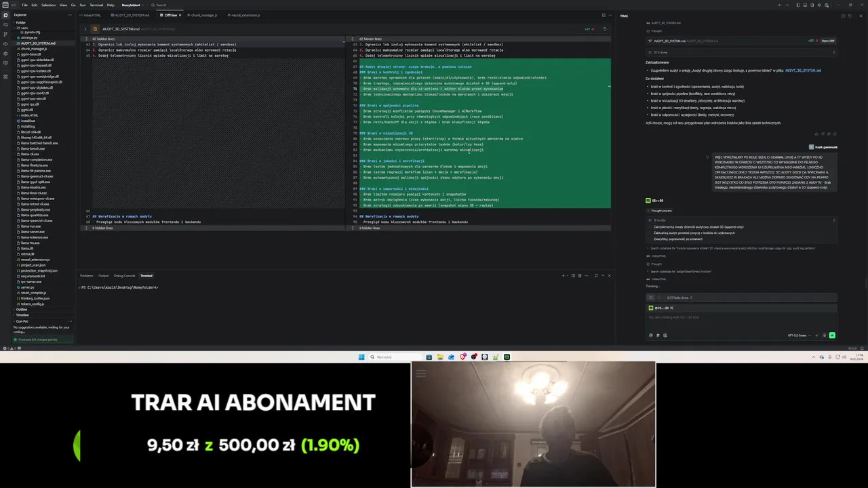Switch to Debug Console panel tab
The image size is (868, 488).
tap(124, 276)
